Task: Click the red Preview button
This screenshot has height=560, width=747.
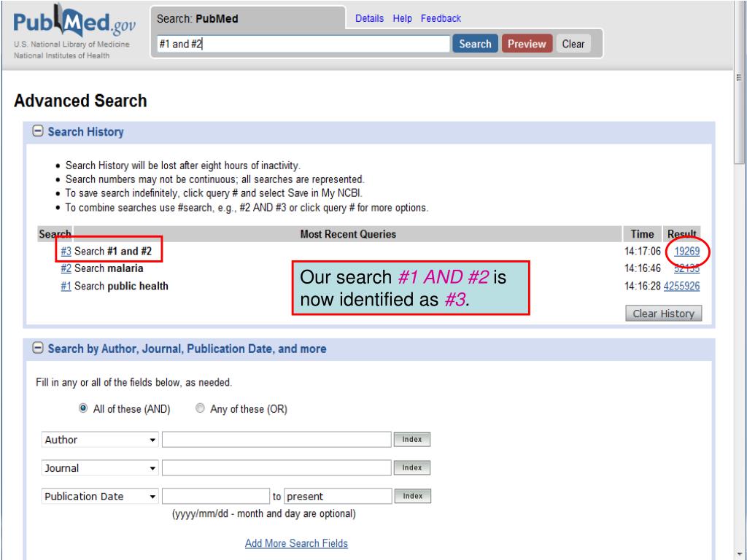Action: click(x=527, y=44)
